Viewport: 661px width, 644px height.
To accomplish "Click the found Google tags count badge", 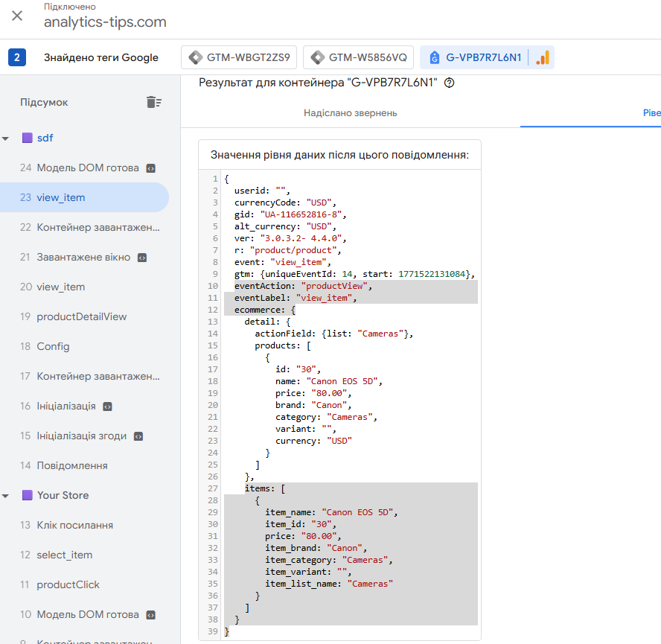I will click(x=17, y=57).
